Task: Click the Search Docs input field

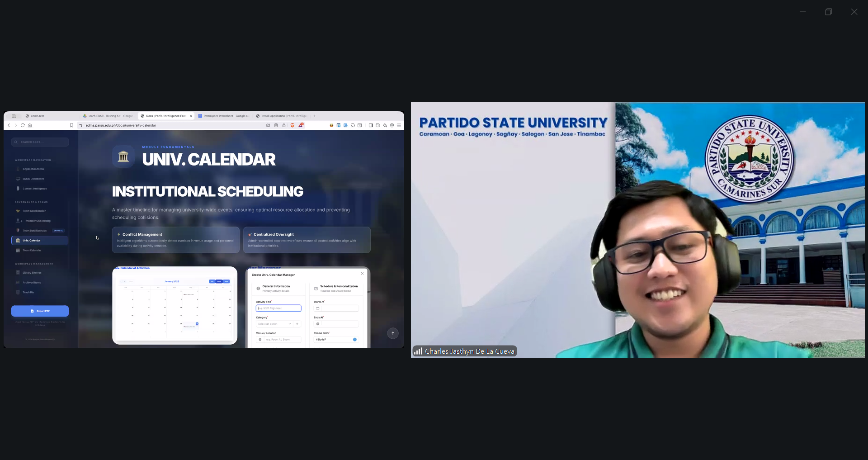Action: [x=40, y=142]
